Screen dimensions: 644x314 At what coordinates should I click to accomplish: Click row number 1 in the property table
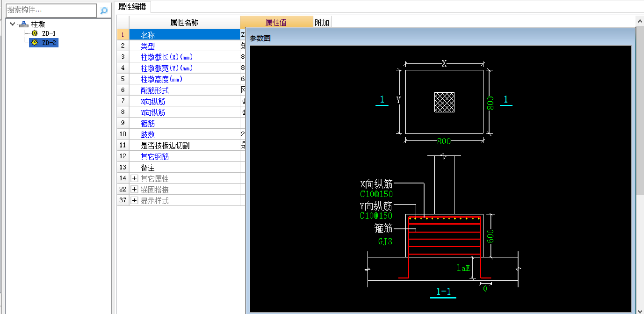(123, 35)
